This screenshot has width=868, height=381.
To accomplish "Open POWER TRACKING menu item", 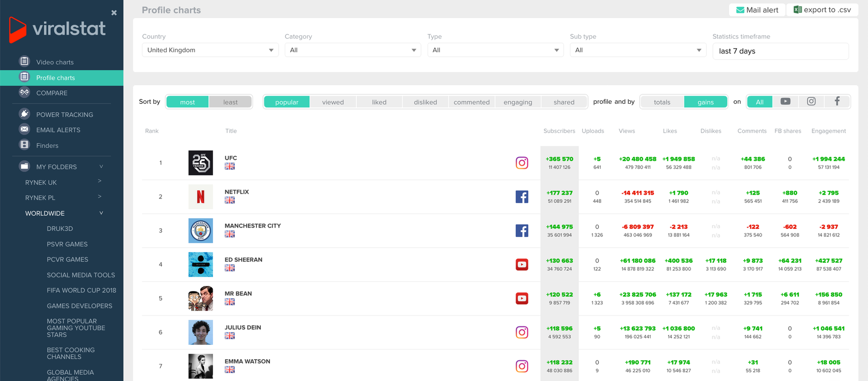I will pyautogui.click(x=65, y=115).
